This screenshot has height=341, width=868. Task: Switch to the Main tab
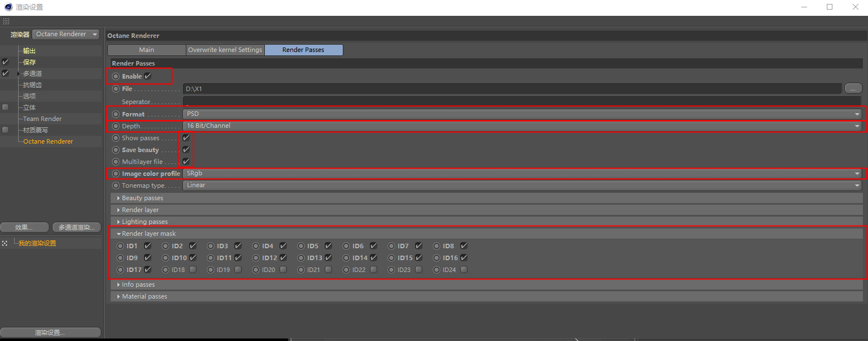[147, 50]
